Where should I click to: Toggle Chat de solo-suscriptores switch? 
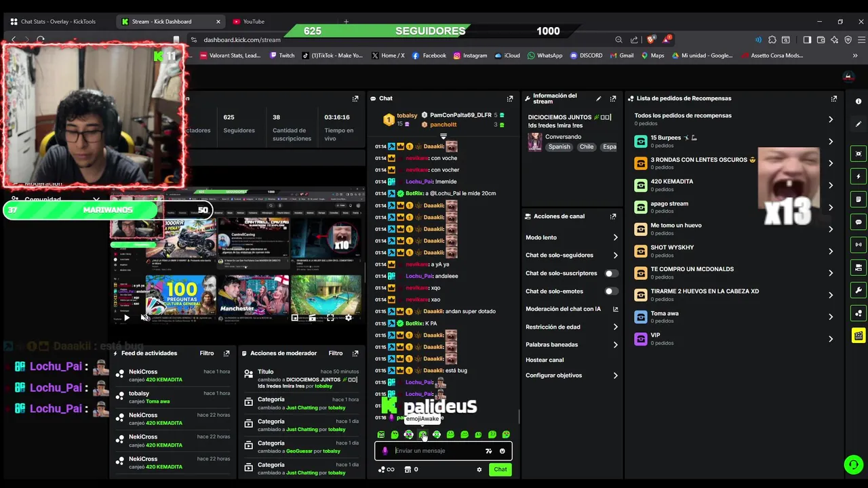(612, 273)
